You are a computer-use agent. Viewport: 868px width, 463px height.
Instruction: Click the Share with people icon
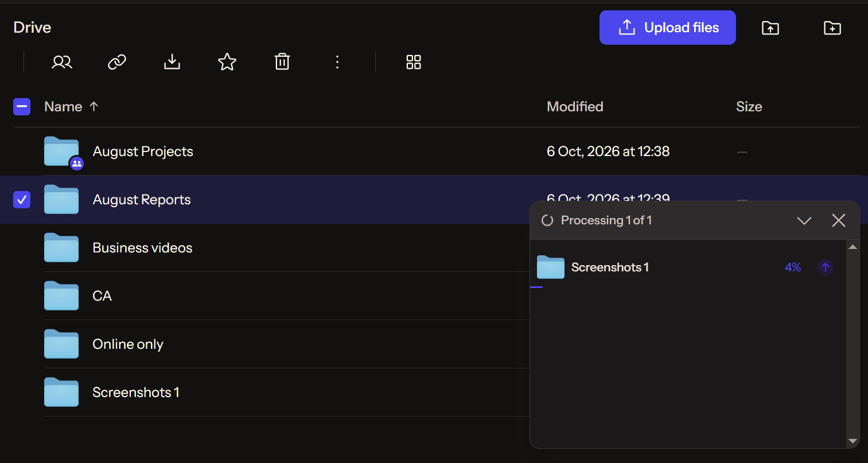(62, 62)
